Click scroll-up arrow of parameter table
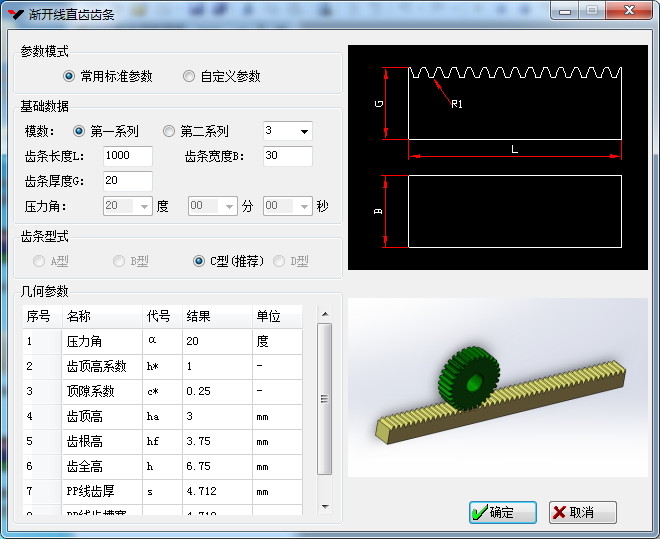660x539 pixels. click(325, 314)
